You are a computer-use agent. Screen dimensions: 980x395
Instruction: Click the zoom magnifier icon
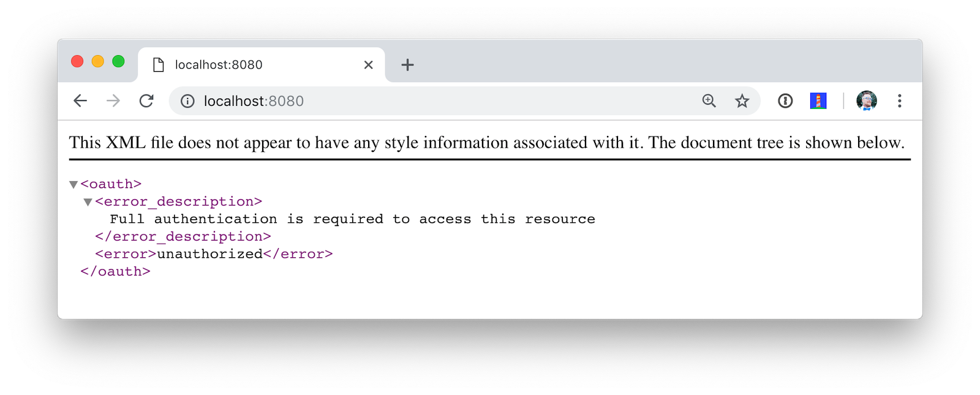(x=709, y=101)
